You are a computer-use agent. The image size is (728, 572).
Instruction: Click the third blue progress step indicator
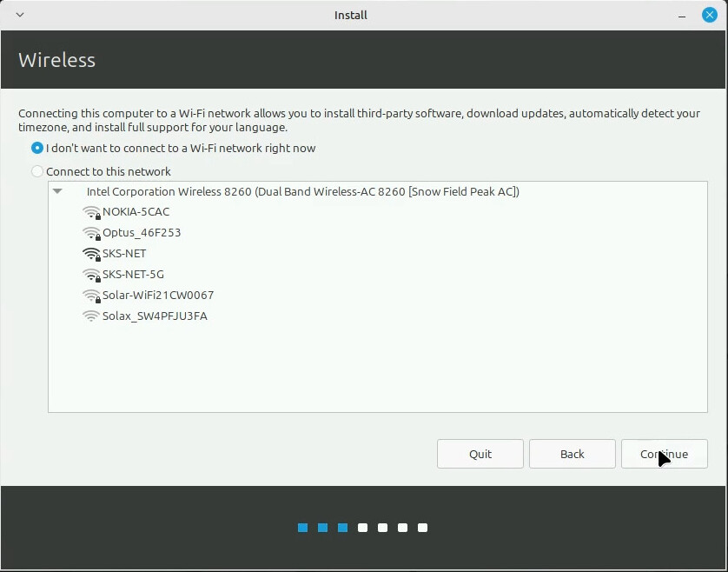(x=342, y=528)
